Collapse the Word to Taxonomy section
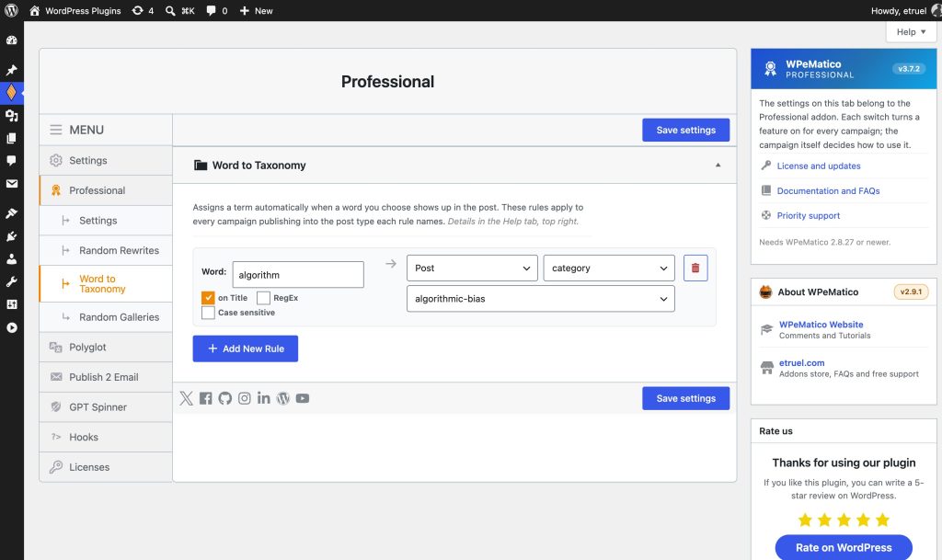The width and height of the screenshot is (942, 560). coord(718,166)
